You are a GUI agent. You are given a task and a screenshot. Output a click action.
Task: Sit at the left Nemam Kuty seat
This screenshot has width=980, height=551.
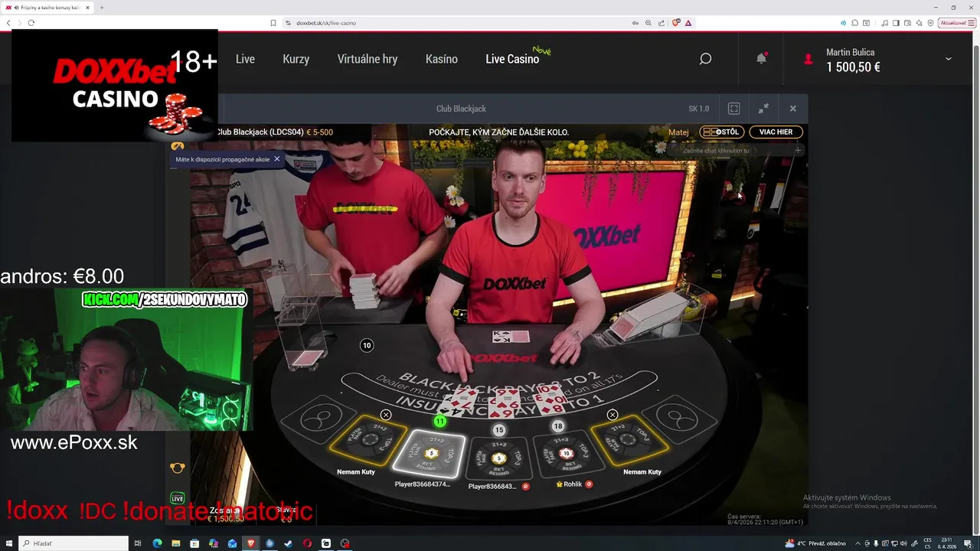pyautogui.click(x=370, y=442)
